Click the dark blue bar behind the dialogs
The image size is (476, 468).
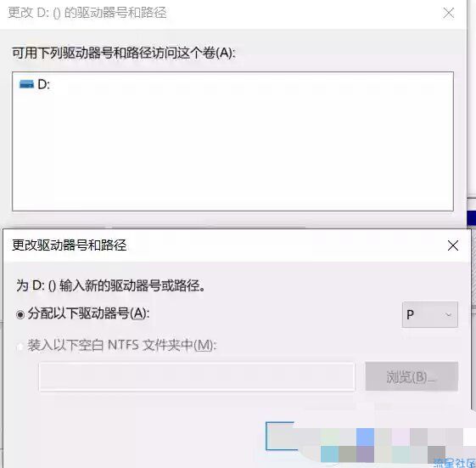(471, 218)
